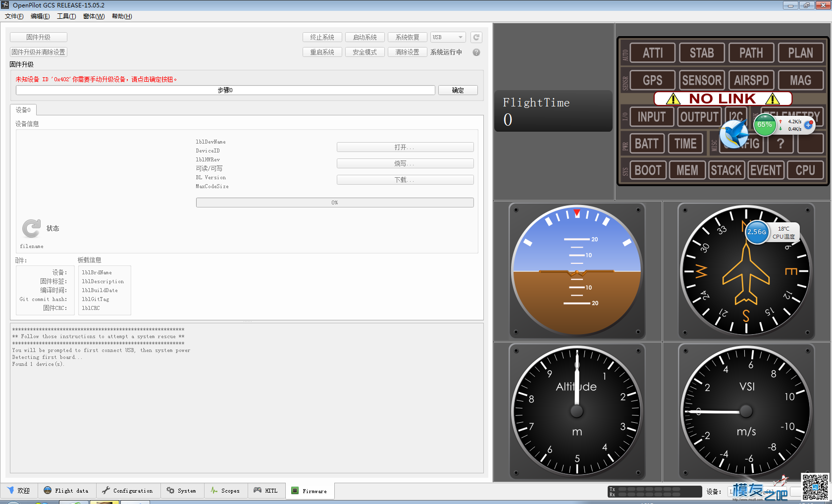Switch to the Configuration tab
This screenshot has width=832, height=504.
pyautogui.click(x=128, y=491)
